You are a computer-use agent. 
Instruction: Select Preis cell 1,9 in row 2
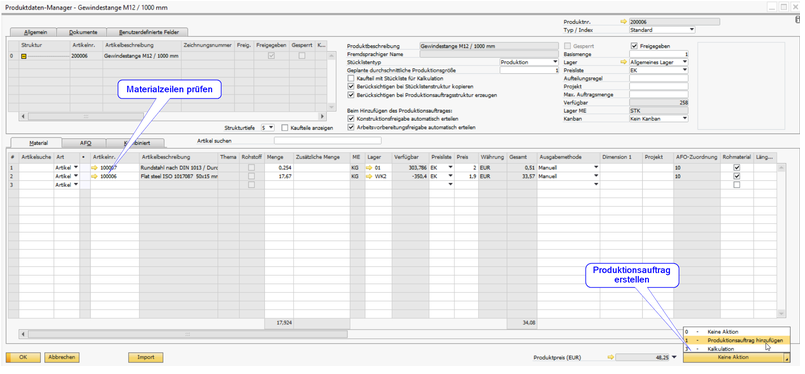coord(466,176)
